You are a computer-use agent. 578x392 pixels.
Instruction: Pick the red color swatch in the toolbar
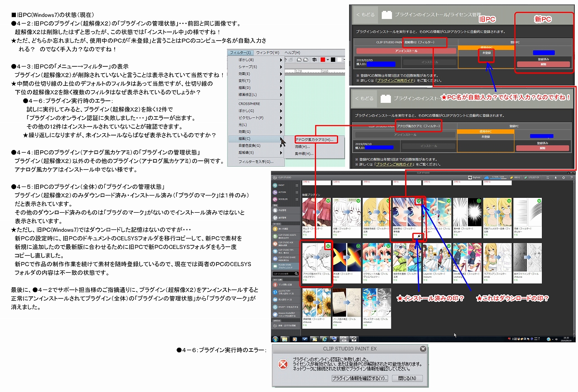tap(323, 60)
